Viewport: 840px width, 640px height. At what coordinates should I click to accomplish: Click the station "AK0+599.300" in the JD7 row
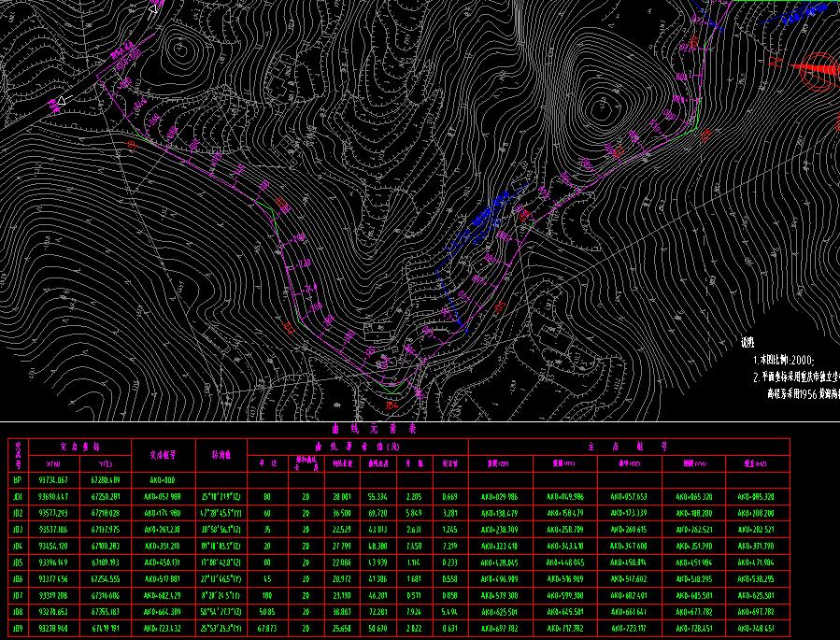tap(564, 595)
